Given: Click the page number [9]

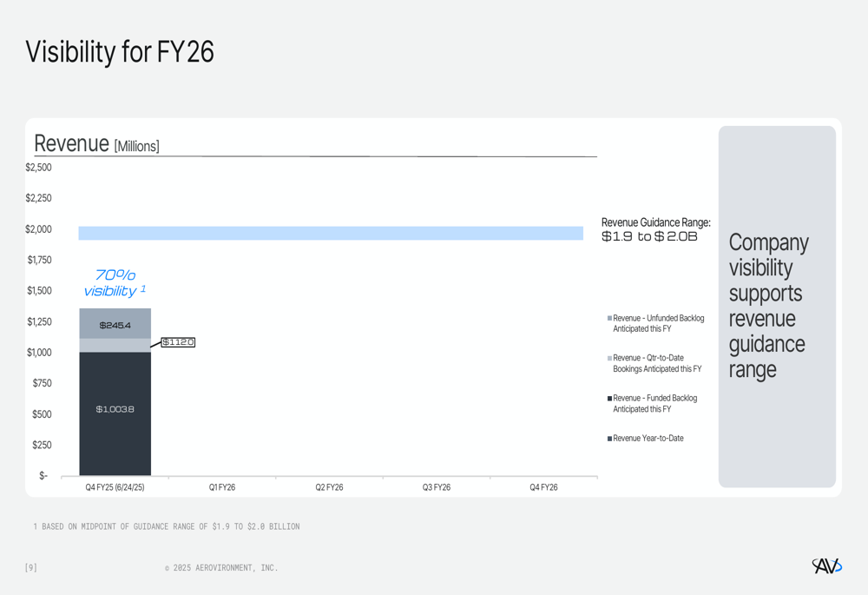Looking at the screenshot, I should (31, 567).
